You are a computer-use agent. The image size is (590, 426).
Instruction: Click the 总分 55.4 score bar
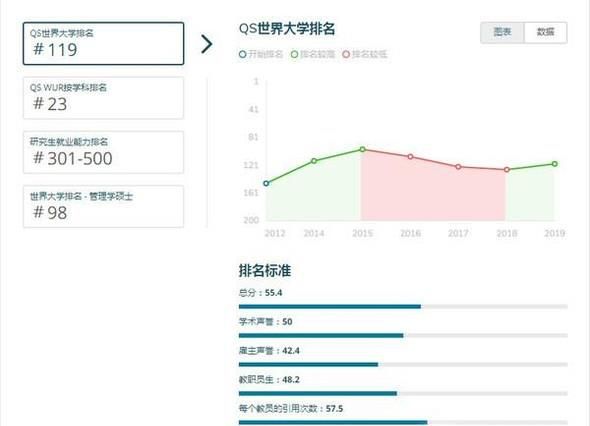coord(403,306)
